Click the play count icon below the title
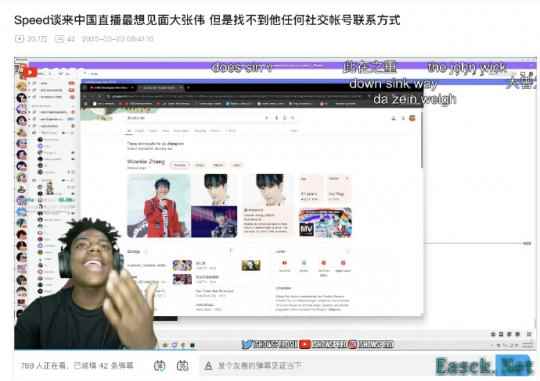Viewport: 540px width, 381px height. click(x=19, y=39)
